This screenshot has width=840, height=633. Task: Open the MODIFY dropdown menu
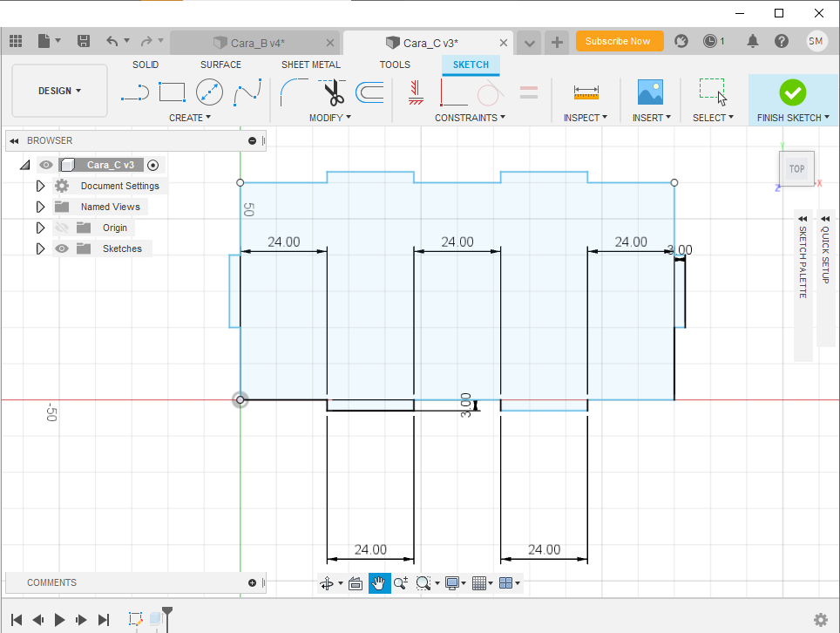click(x=330, y=118)
